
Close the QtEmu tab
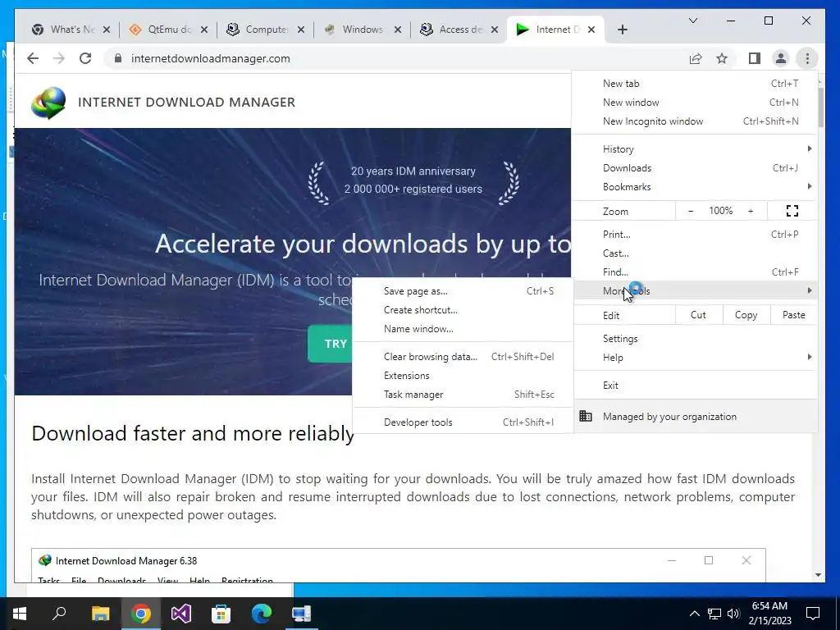pos(204,30)
